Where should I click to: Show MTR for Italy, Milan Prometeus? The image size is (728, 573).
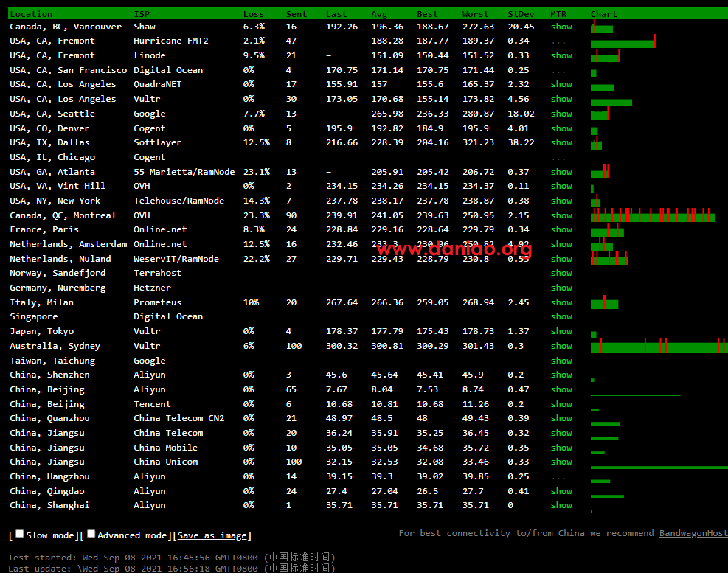click(561, 302)
